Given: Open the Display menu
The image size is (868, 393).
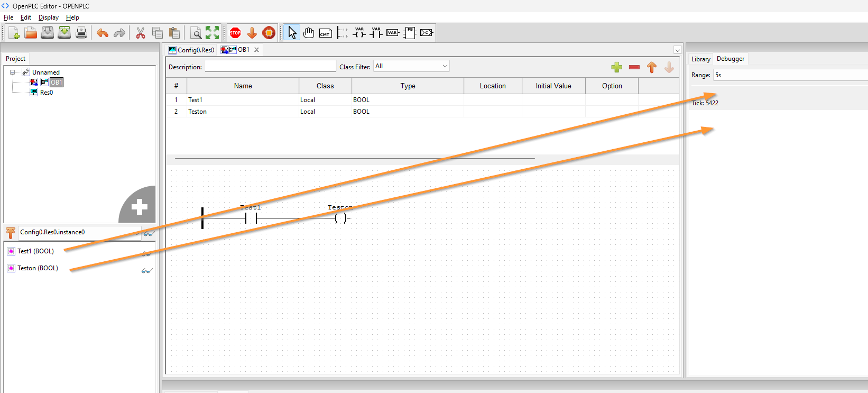Looking at the screenshot, I should [x=48, y=17].
